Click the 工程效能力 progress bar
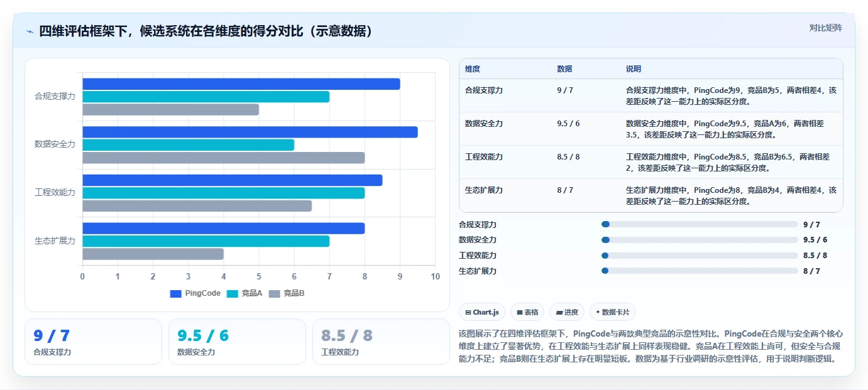 tap(700, 256)
